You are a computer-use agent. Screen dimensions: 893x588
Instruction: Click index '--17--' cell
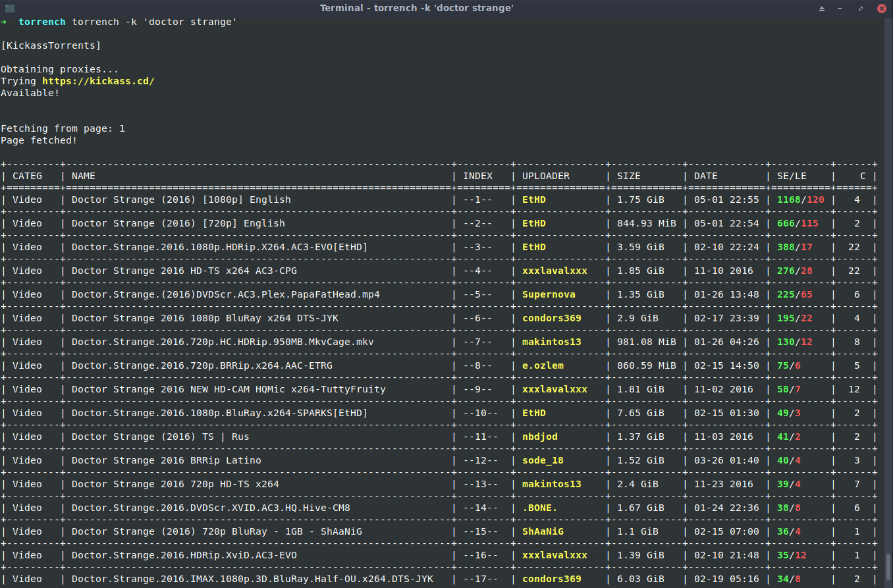[x=481, y=579]
